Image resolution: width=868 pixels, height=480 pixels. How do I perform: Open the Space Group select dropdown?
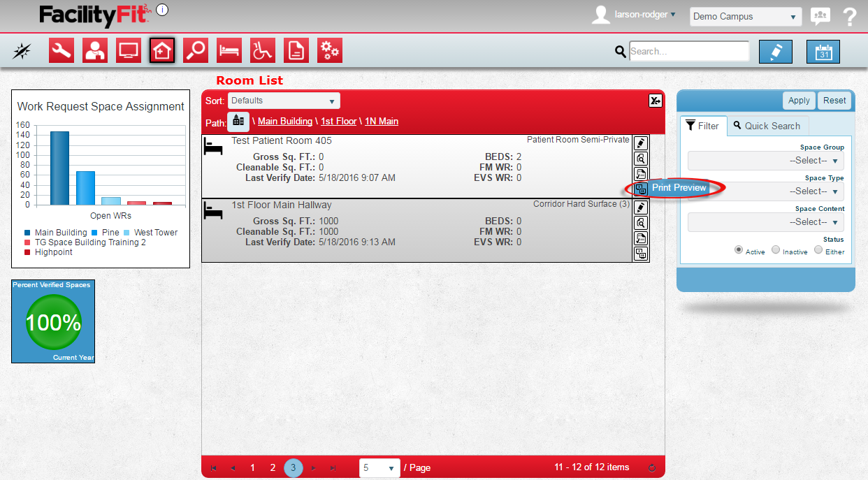(766, 161)
